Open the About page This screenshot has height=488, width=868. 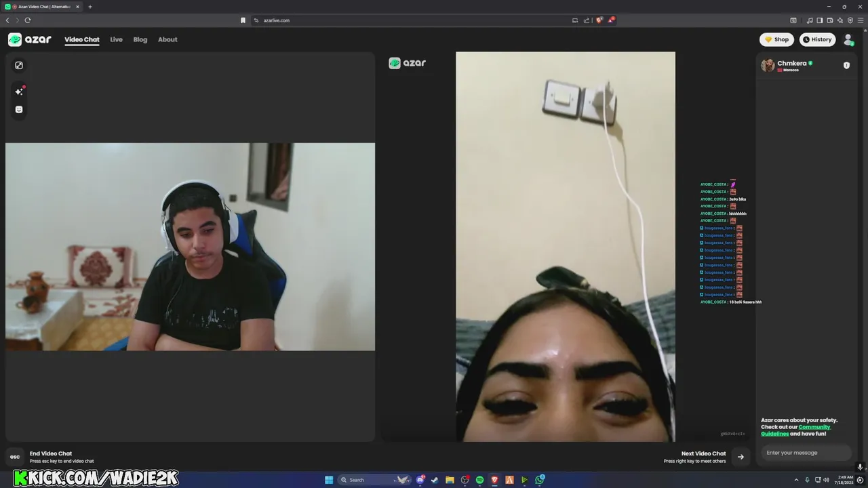pos(167,39)
